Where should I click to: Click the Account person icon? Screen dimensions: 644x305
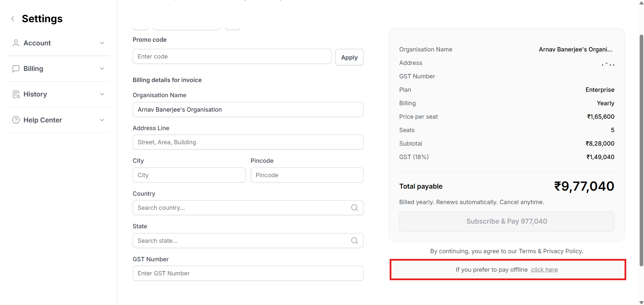(16, 43)
